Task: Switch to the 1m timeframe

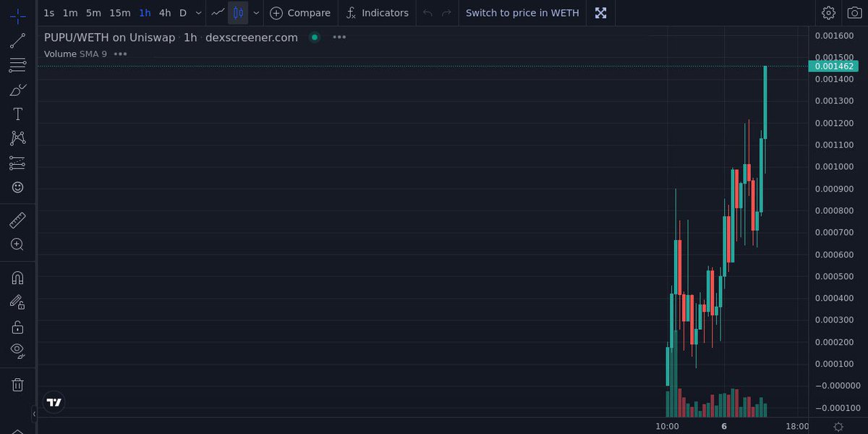Action: pyautogui.click(x=70, y=13)
